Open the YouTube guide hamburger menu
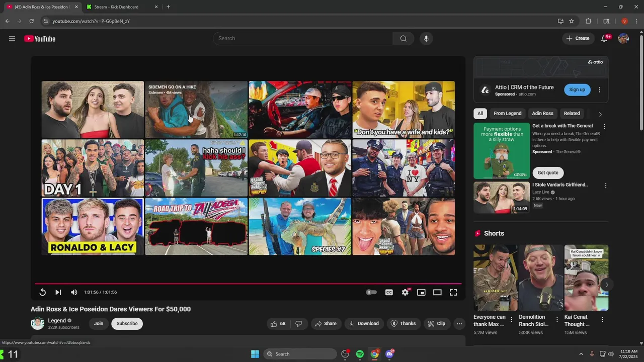 coord(12,39)
